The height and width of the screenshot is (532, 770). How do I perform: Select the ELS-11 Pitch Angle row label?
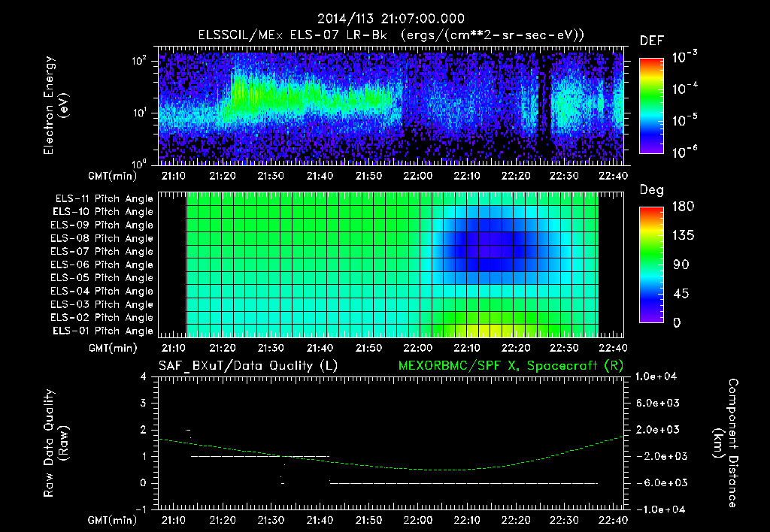(104, 199)
